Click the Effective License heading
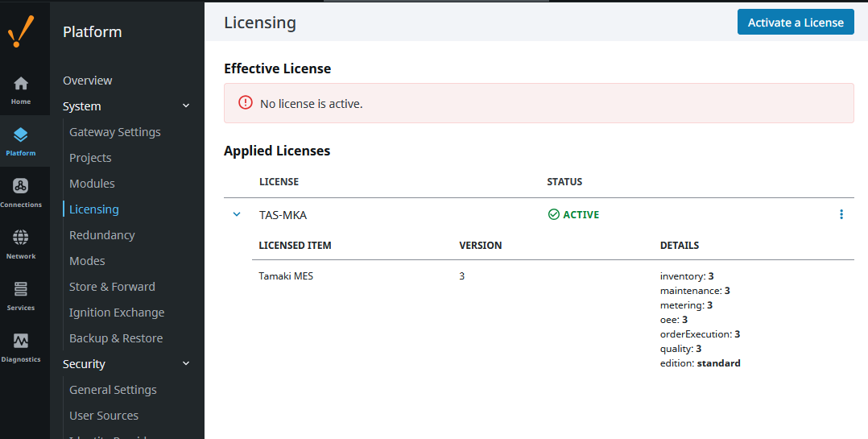Screen dimensions: 868x439 click(x=277, y=68)
